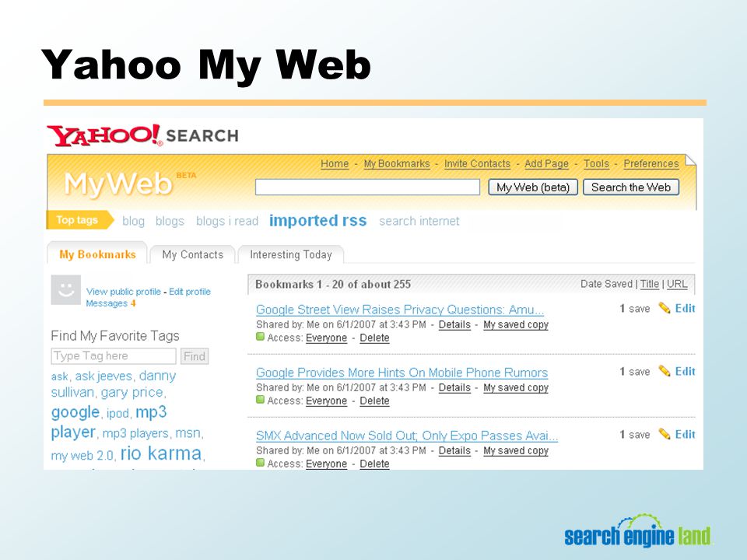The image size is (747, 560).
Task: Open Add Page link
Action: pyautogui.click(x=546, y=164)
